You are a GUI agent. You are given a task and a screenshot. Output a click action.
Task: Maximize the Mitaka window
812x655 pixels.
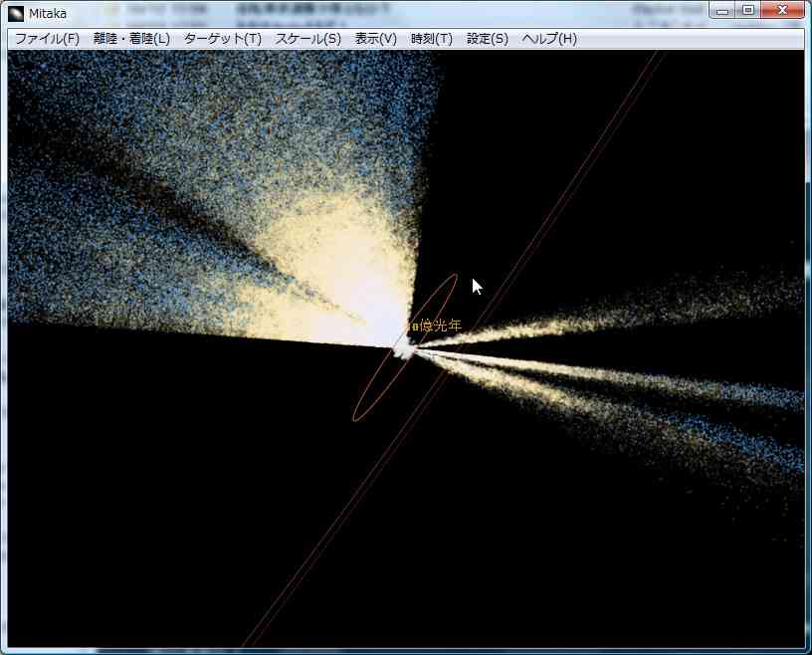coord(748,10)
